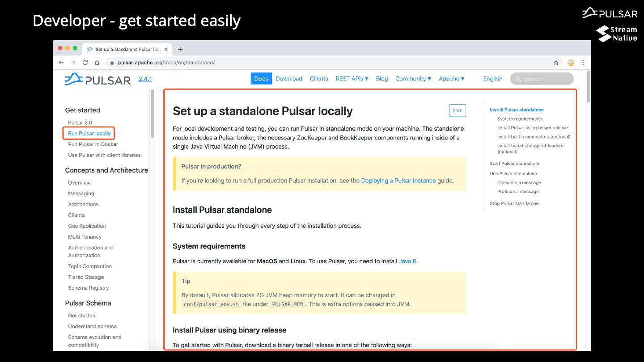Screen dimensions: 644x362
Task: Jump to Install tiered storage offloaders (optional)
Action: coord(530,148)
